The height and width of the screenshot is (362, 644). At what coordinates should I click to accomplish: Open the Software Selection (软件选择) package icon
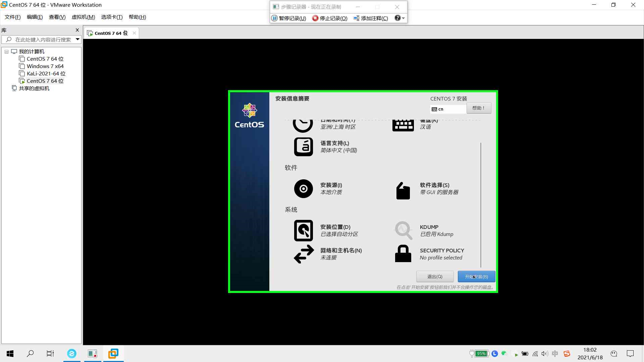[403, 191]
